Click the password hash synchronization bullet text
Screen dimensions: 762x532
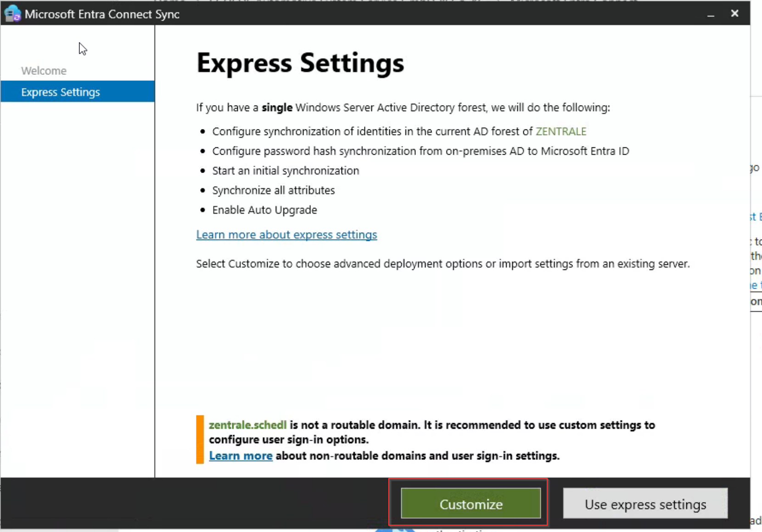pos(420,151)
